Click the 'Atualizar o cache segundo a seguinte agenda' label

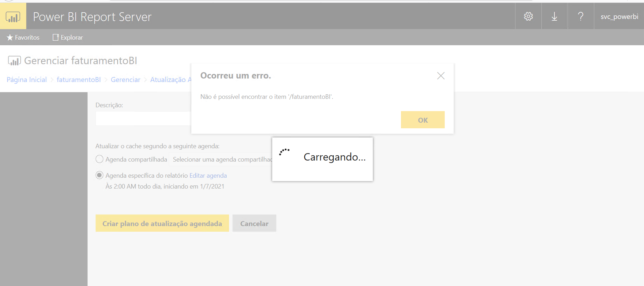tap(158, 146)
